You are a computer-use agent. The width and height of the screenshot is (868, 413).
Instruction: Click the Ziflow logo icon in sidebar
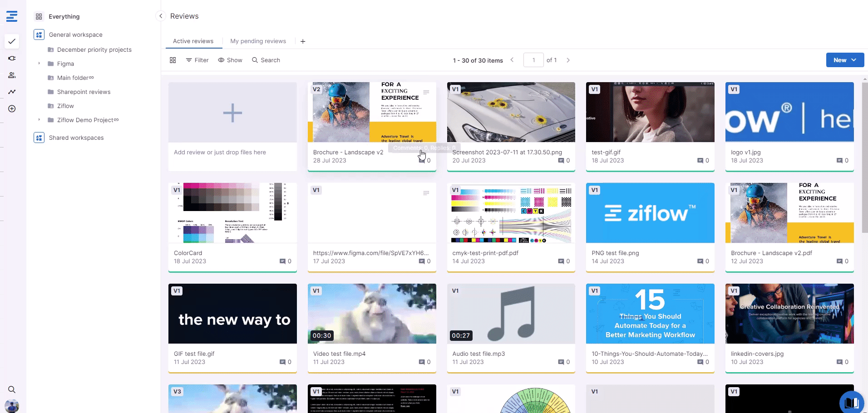click(12, 16)
